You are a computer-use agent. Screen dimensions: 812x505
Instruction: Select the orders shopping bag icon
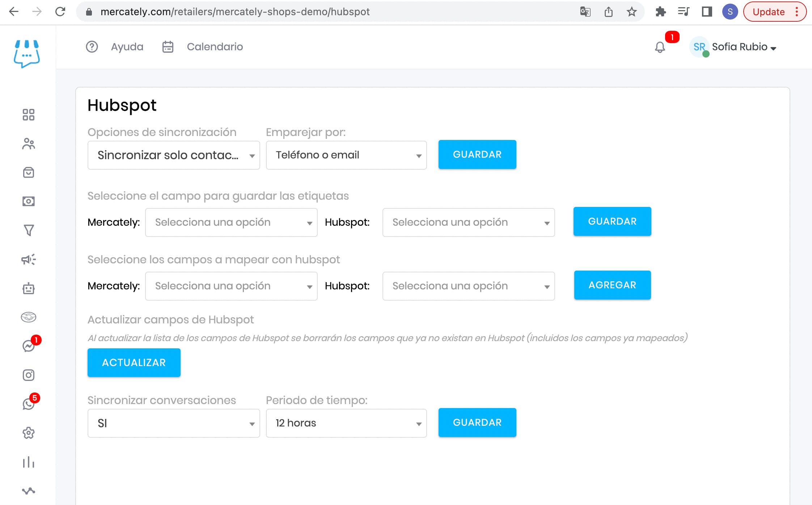(28, 173)
